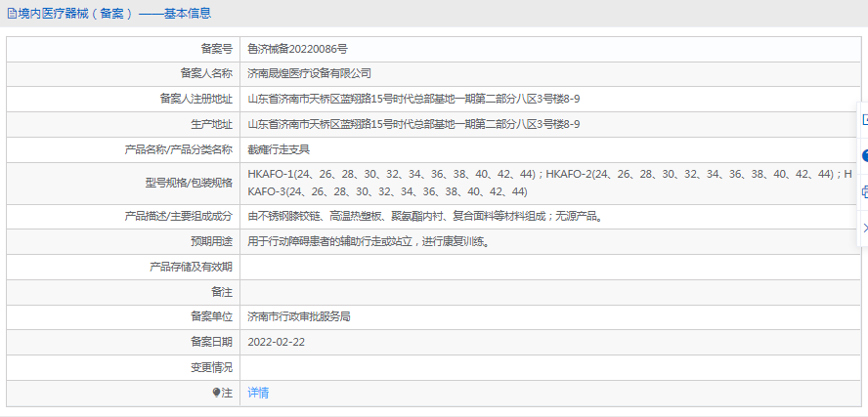Click the 备案人注册地址 address value

413,99
